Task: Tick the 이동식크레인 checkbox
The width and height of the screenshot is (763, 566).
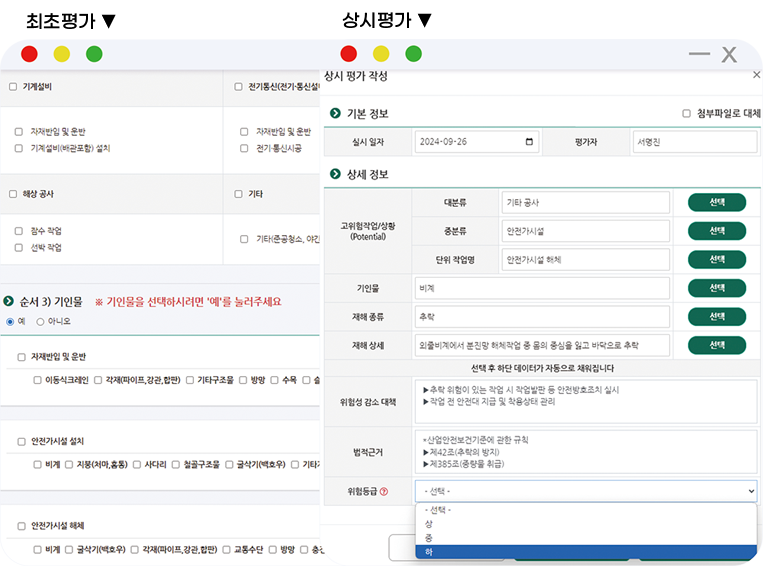Action: point(38,380)
